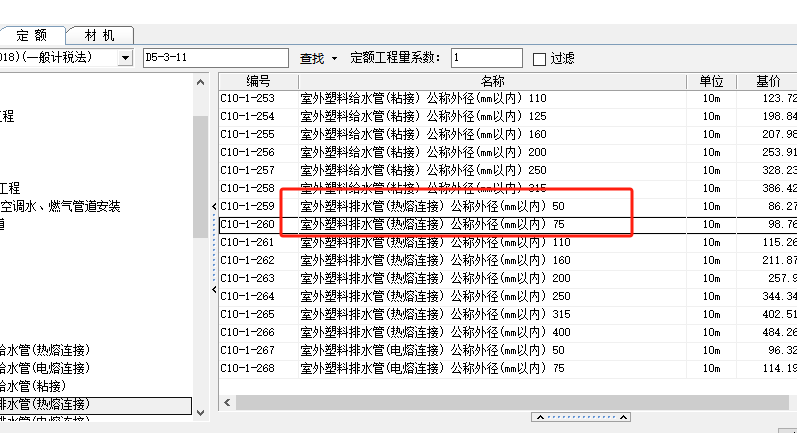Collapse the panel with upper splitter arrow
797x433 pixels.
click(x=214, y=206)
